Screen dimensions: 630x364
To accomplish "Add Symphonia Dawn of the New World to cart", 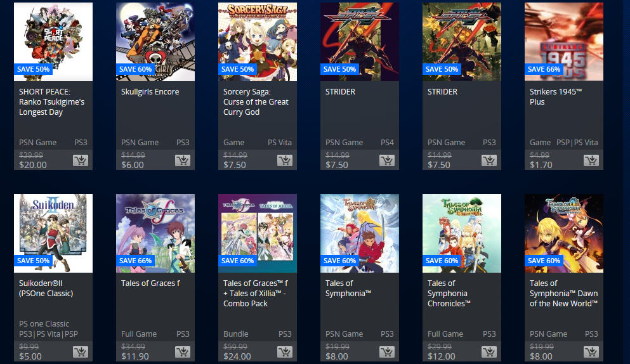I will (591, 352).
